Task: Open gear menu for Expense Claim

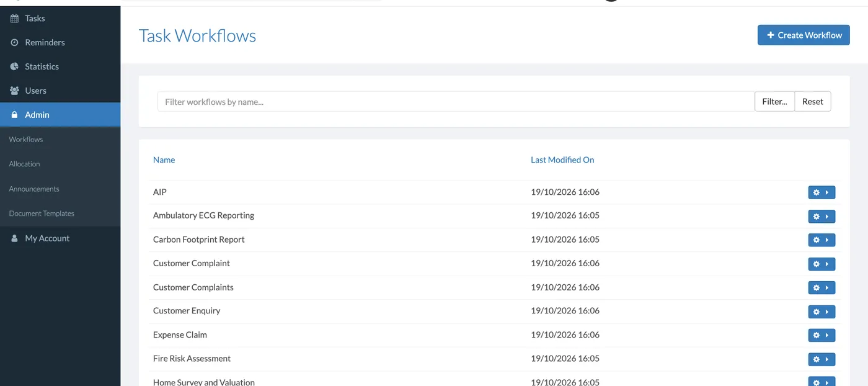Action: click(x=821, y=335)
